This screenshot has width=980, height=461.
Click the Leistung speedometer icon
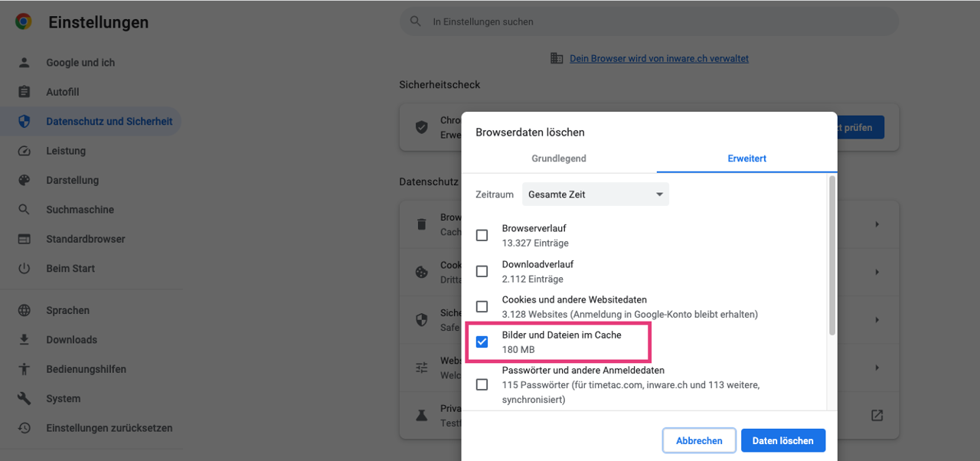pos(24,151)
